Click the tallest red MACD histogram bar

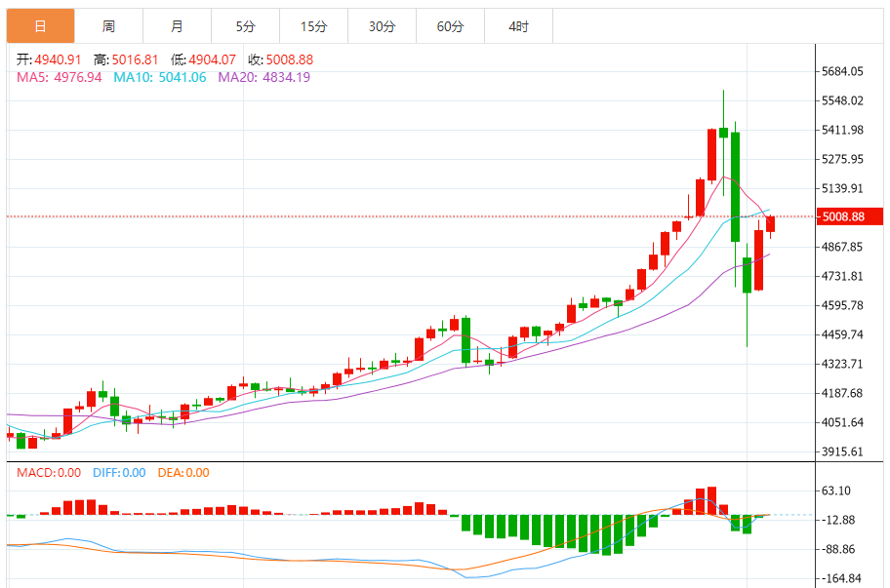pyautogui.click(x=711, y=500)
